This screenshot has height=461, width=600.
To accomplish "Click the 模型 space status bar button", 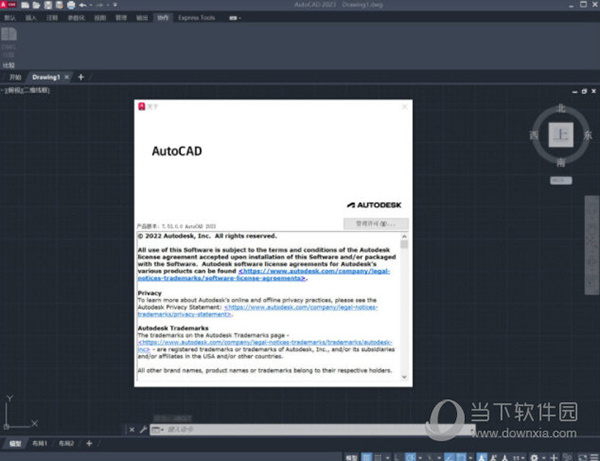I will point(351,457).
